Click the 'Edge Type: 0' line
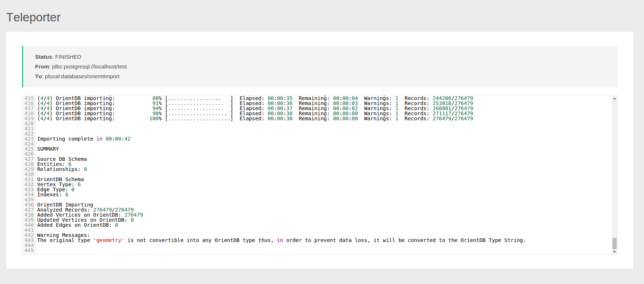This screenshot has width=644, height=284. pyautogui.click(x=56, y=189)
